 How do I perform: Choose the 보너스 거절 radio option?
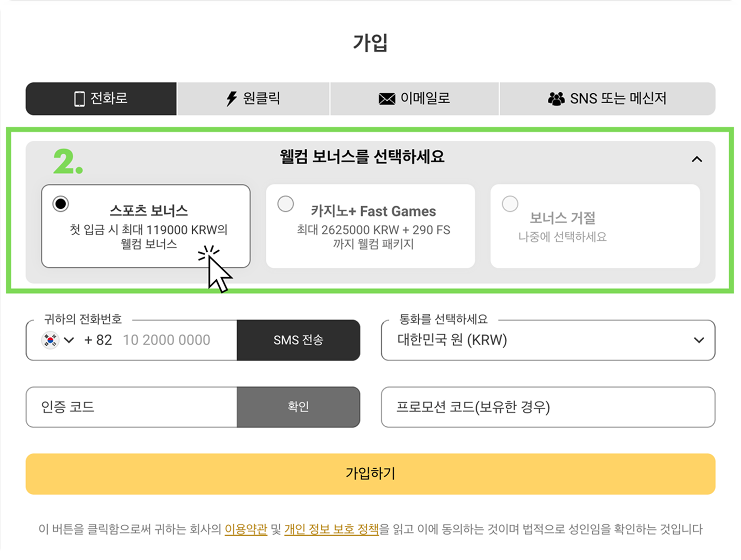(x=510, y=204)
